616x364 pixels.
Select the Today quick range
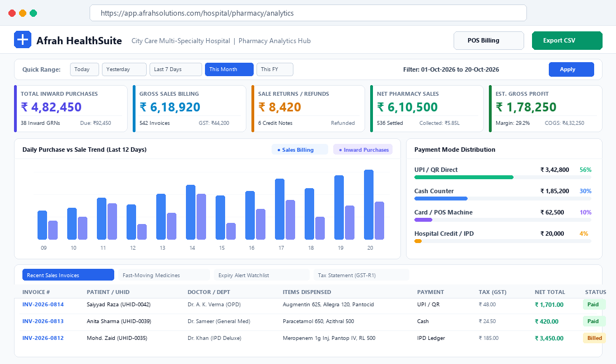click(85, 69)
